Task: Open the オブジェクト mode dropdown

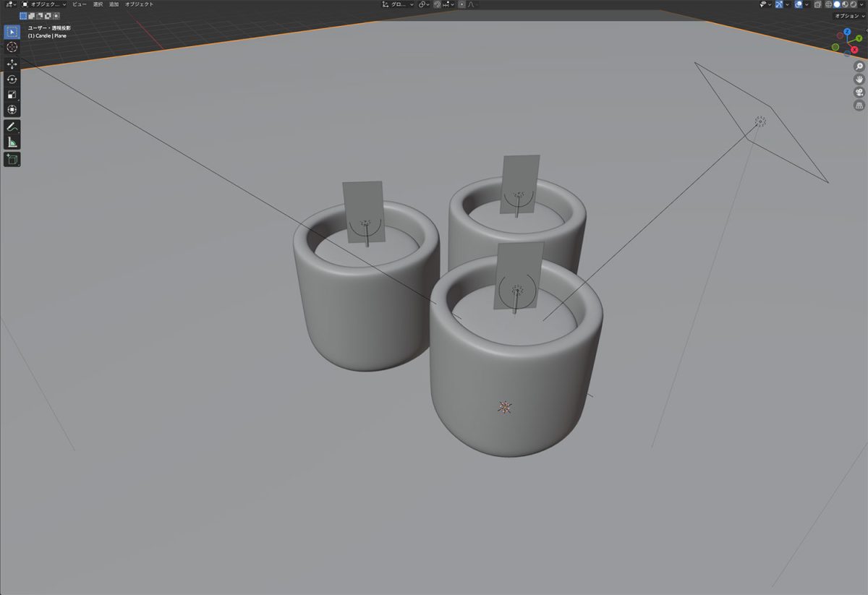Action: (x=43, y=4)
